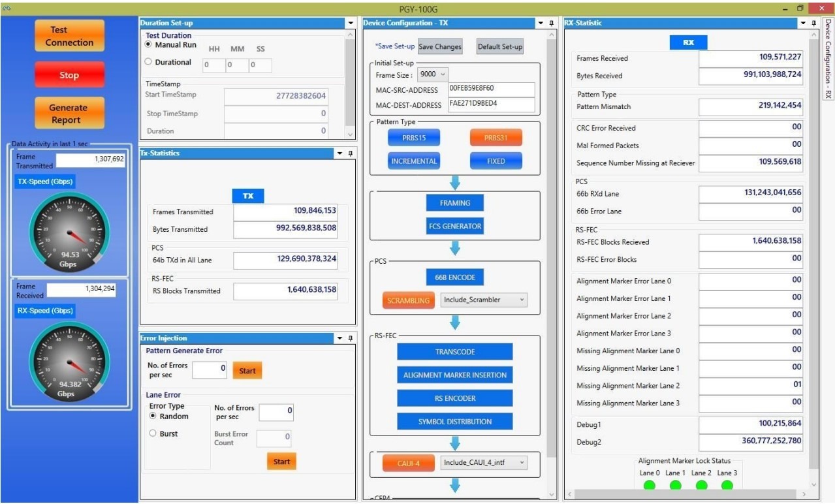Click the Lane 0 alignment marker lock indicator
Image resolution: width=835 pixels, height=504 pixels.
pyautogui.click(x=648, y=484)
